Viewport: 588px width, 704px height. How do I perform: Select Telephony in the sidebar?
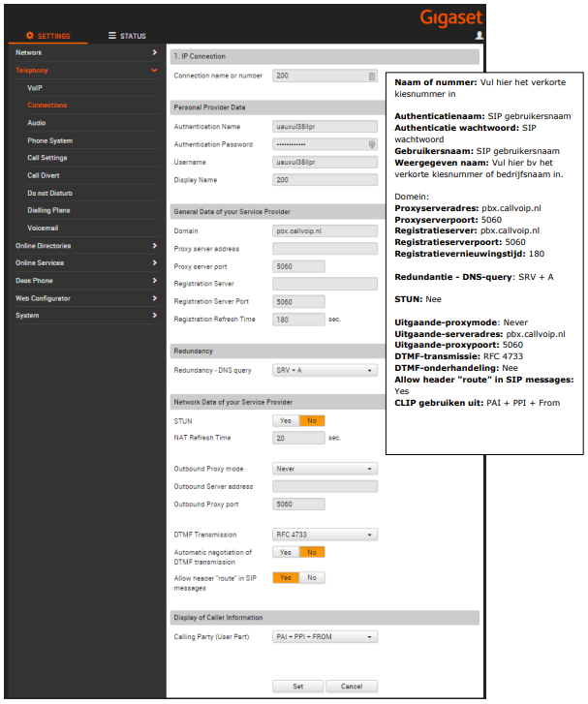(31, 71)
